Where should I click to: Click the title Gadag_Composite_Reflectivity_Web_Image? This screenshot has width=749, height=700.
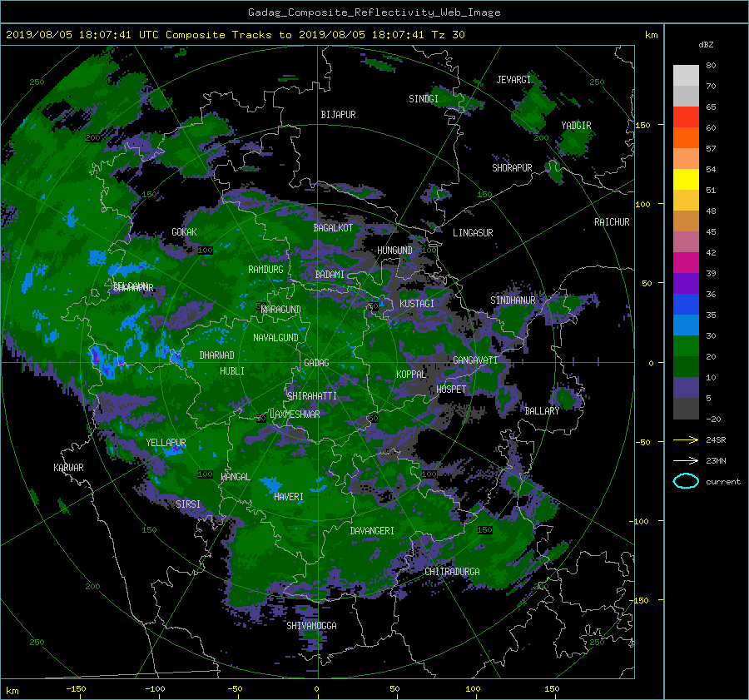point(374,12)
